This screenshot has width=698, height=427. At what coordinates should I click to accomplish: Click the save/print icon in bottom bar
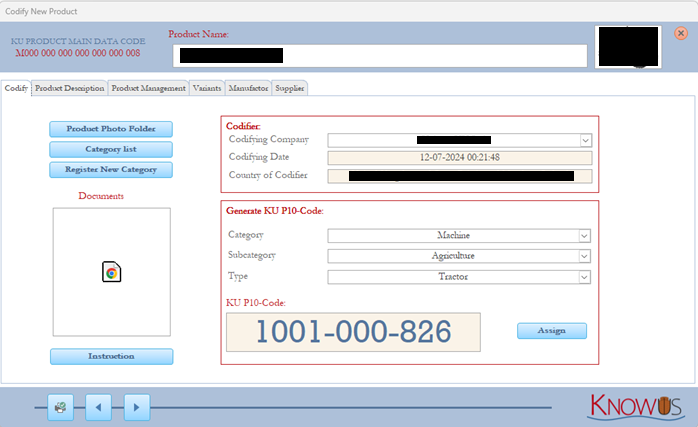[x=61, y=407]
